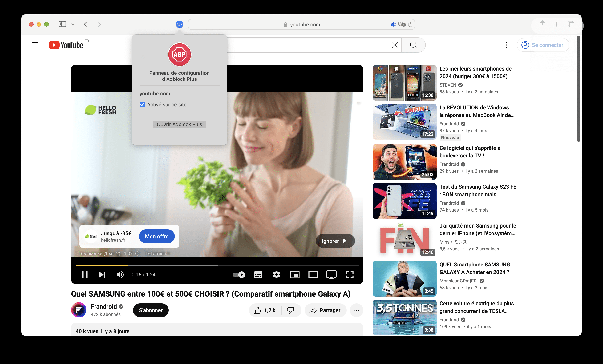Open translate icon in address bar
The image size is (603, 364).
[x=402, y=24]
